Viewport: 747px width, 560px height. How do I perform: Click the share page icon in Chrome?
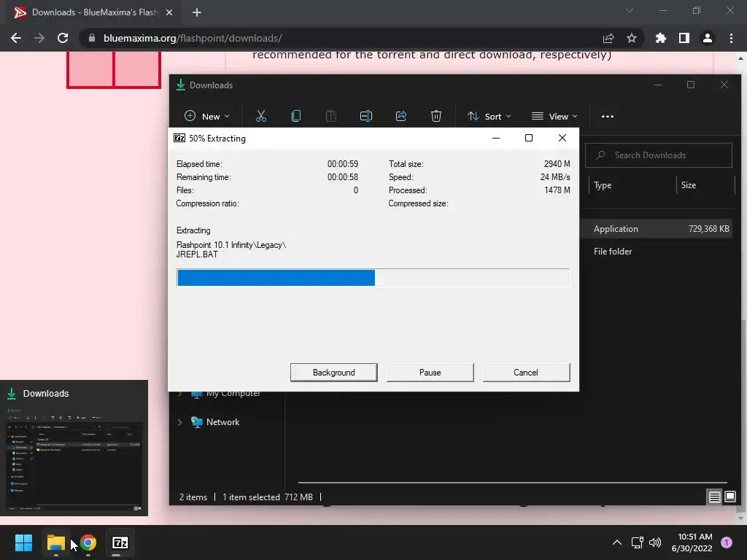point(608,38)
